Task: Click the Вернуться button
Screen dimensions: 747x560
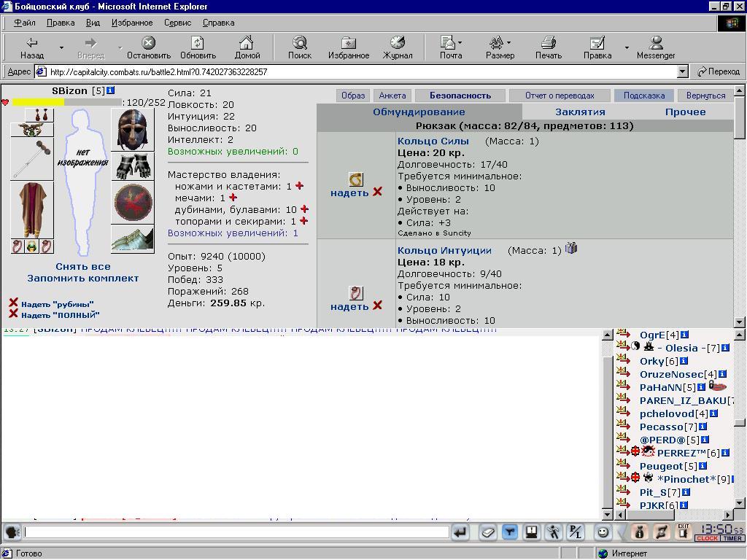Action: pyautogui.click(x=705, y=96)
